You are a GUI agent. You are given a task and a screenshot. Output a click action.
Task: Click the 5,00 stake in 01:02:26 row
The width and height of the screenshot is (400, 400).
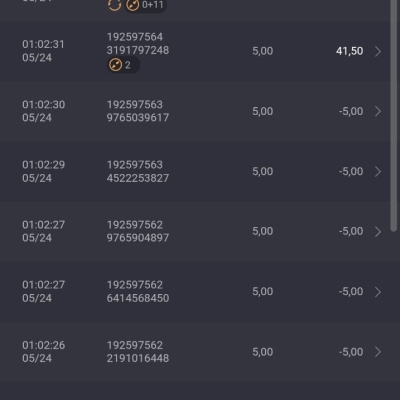click(263, 352)
